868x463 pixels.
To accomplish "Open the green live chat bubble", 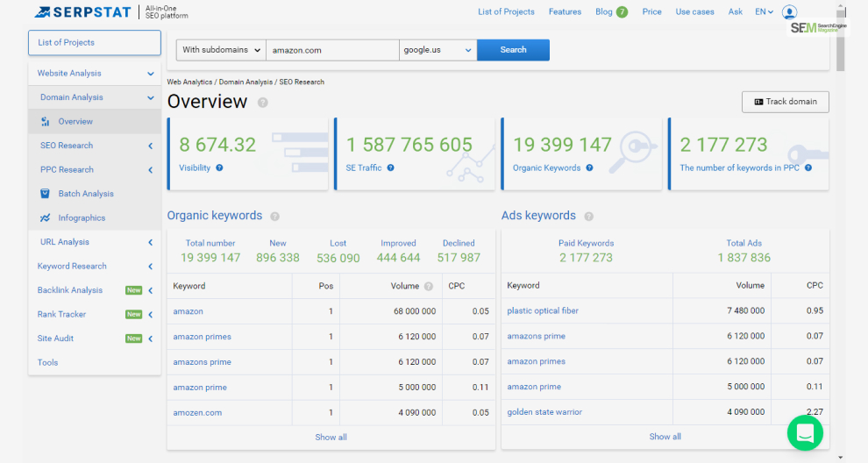I will pos(805,432).
